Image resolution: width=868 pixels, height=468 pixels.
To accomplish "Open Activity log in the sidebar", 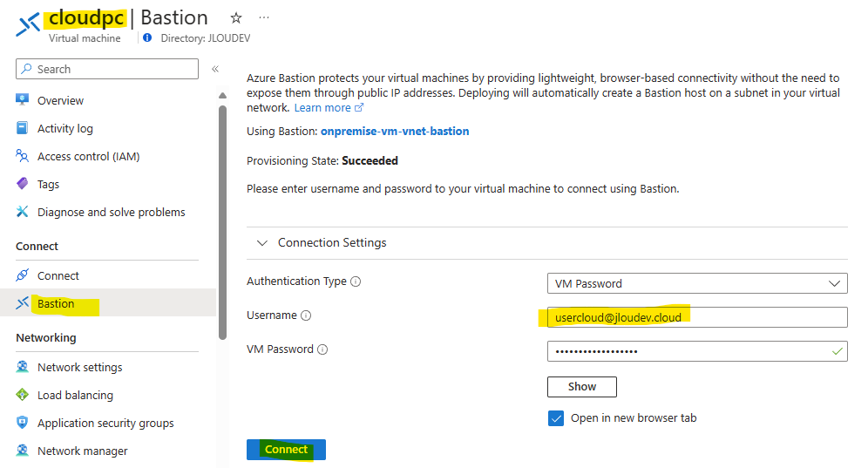I will [65, 128].
